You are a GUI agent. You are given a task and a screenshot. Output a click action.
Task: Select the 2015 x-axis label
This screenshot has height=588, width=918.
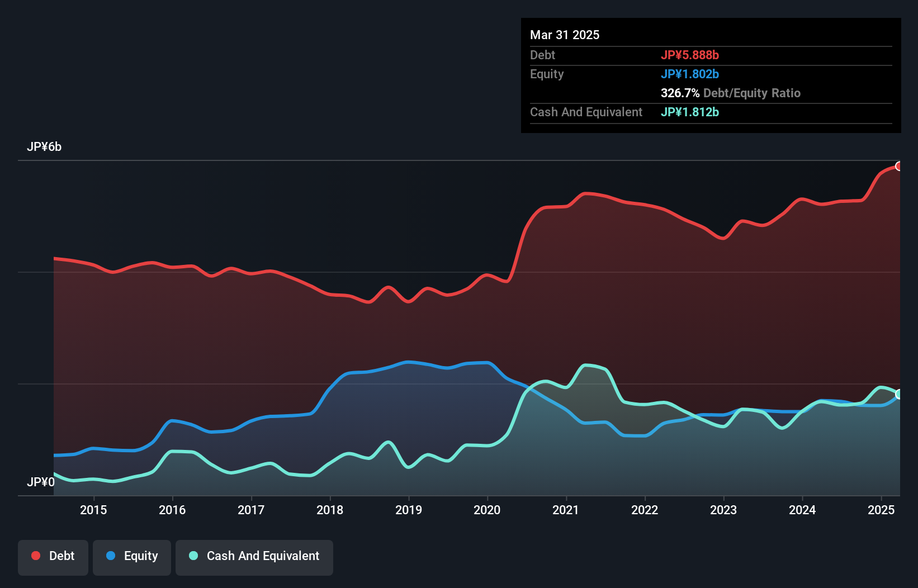[93, 510]
